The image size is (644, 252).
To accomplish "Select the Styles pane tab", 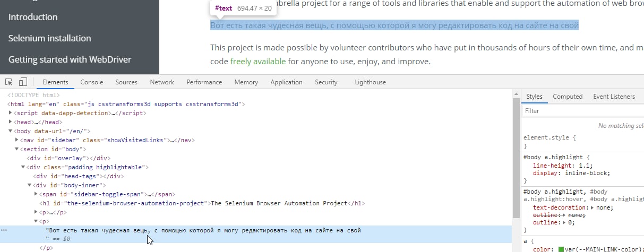I will [x=534, y=97].
